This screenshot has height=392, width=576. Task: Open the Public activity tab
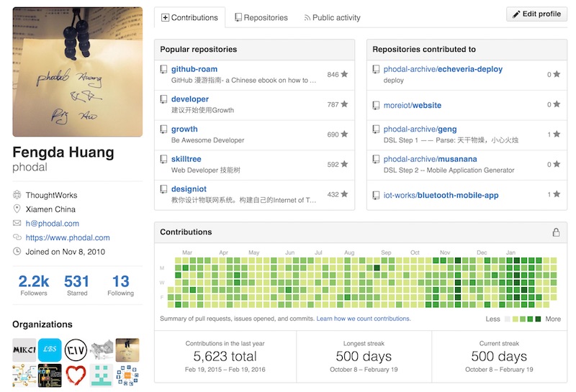coord(331,17)
